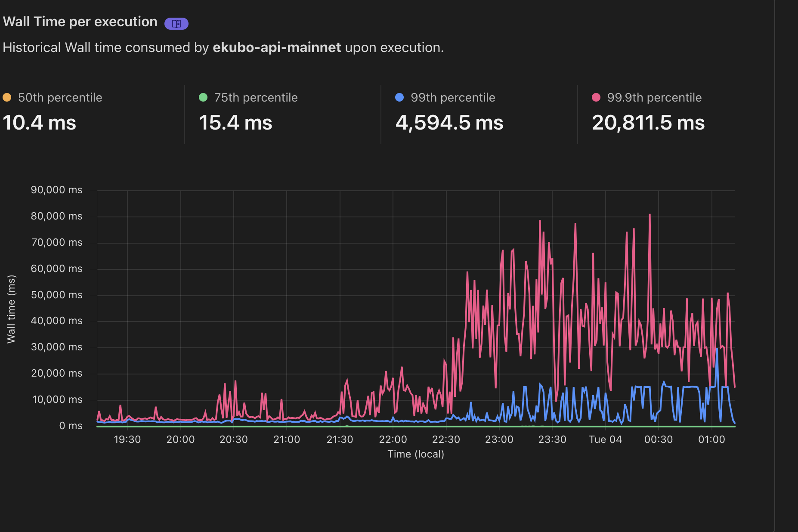798x532 pixels.
Task: Click the pink 99.9th percentile dot
Action: coord(595,97)
